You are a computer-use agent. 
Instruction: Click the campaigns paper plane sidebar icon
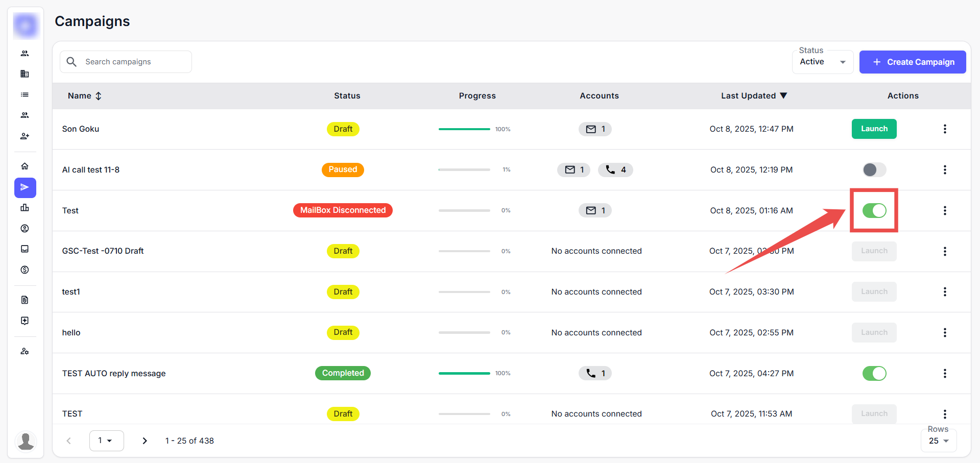coord(25,187)
